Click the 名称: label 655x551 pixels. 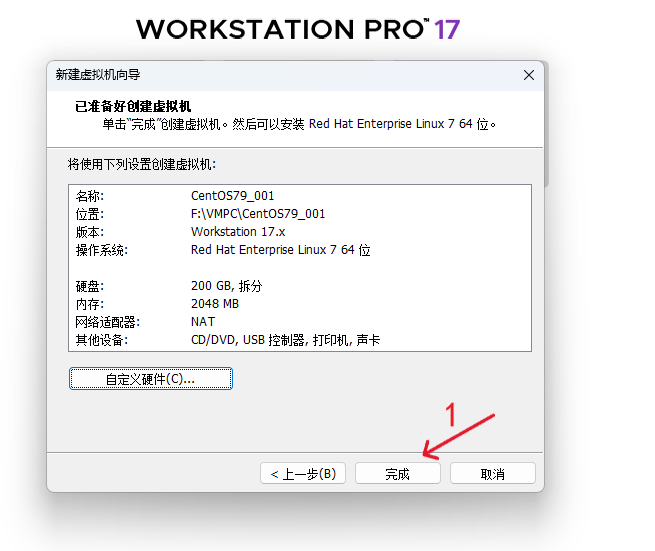(x=90, y=196)
